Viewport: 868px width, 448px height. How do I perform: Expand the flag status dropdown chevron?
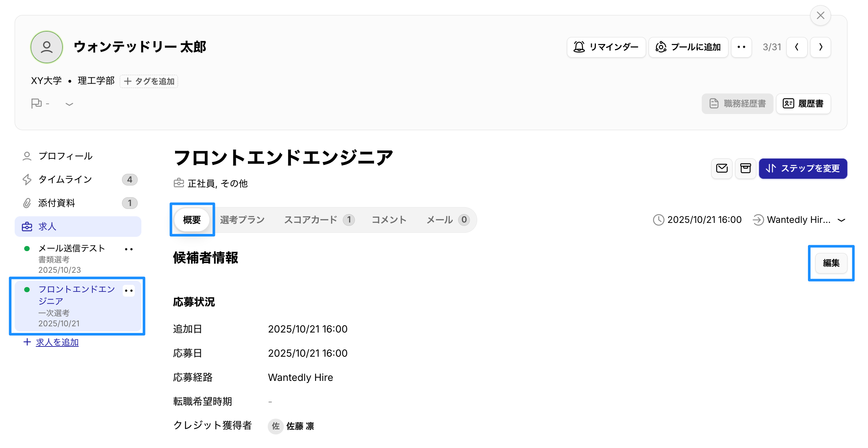pos(69,104)
